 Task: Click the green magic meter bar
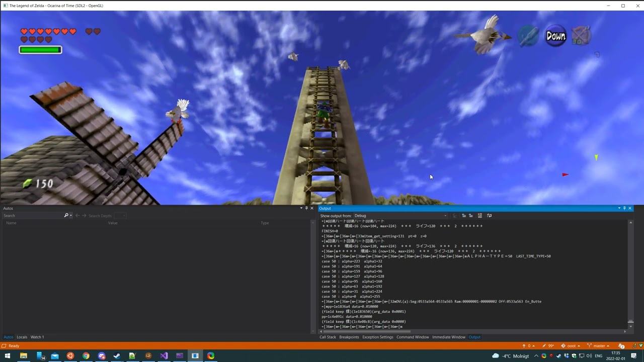pyautogui.click(x=40, y=50)
